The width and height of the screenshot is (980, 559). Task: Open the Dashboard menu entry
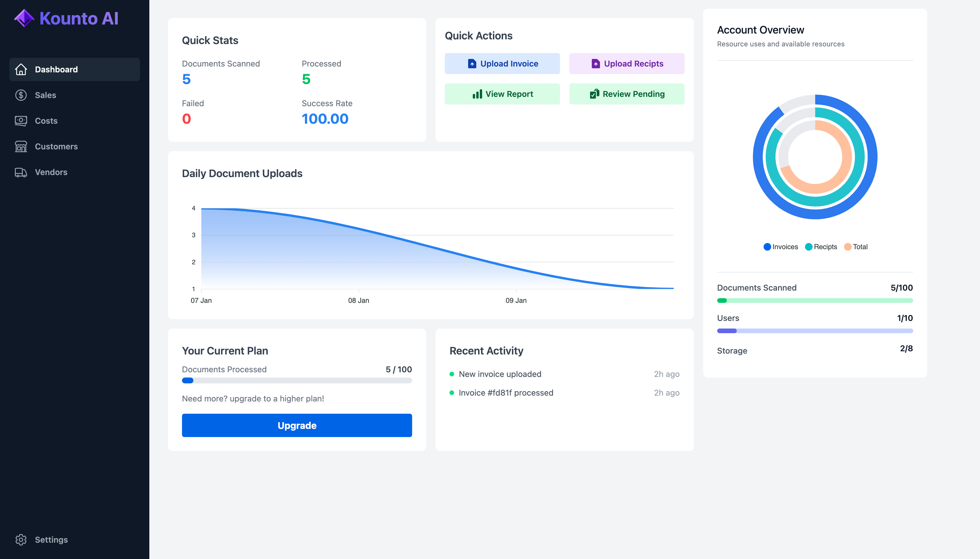click(x=56, y=69)
